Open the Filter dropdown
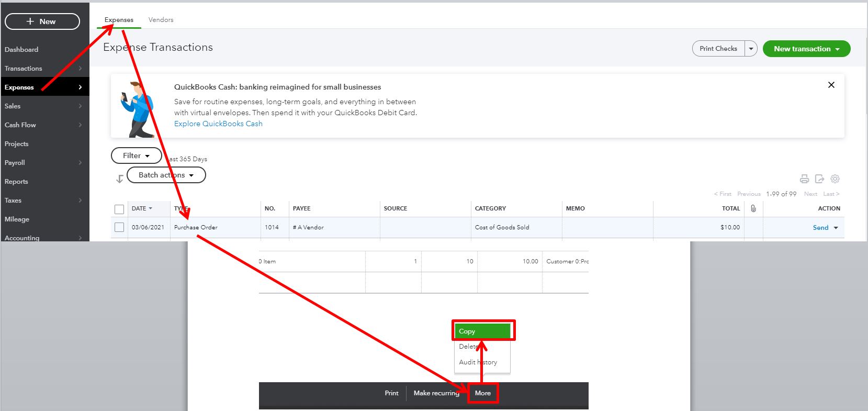 (136, 155)
